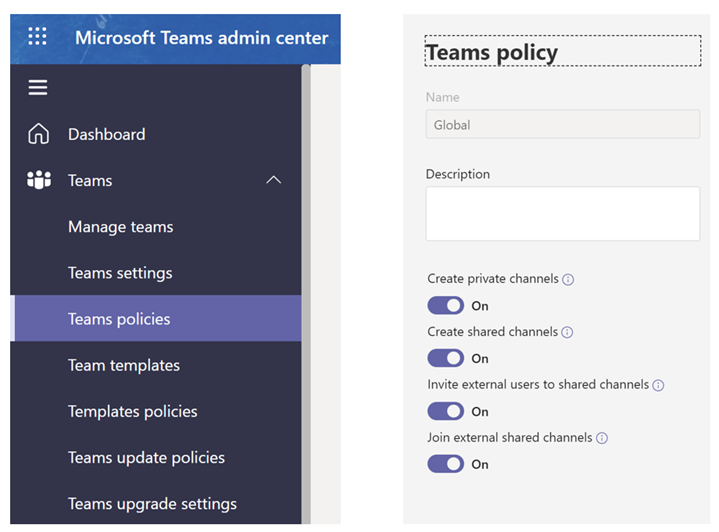Click the Global name field

click(563, 124)
